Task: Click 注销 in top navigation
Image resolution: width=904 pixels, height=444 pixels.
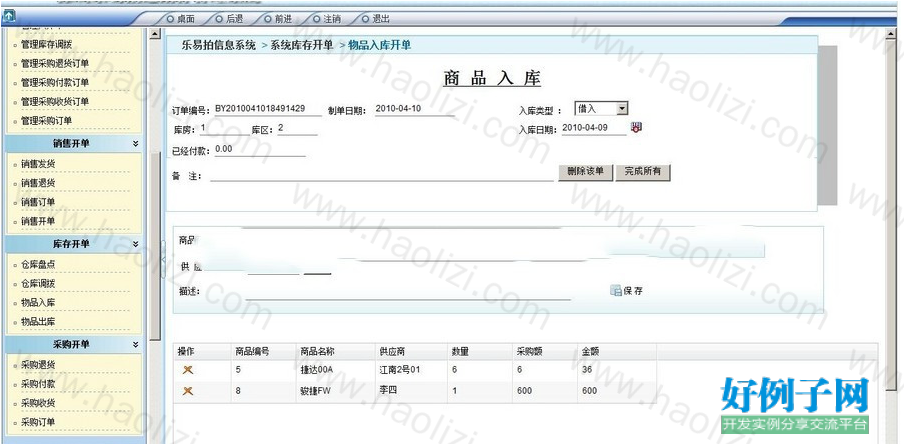Action: pyautogui.click(x=327, y=19)
